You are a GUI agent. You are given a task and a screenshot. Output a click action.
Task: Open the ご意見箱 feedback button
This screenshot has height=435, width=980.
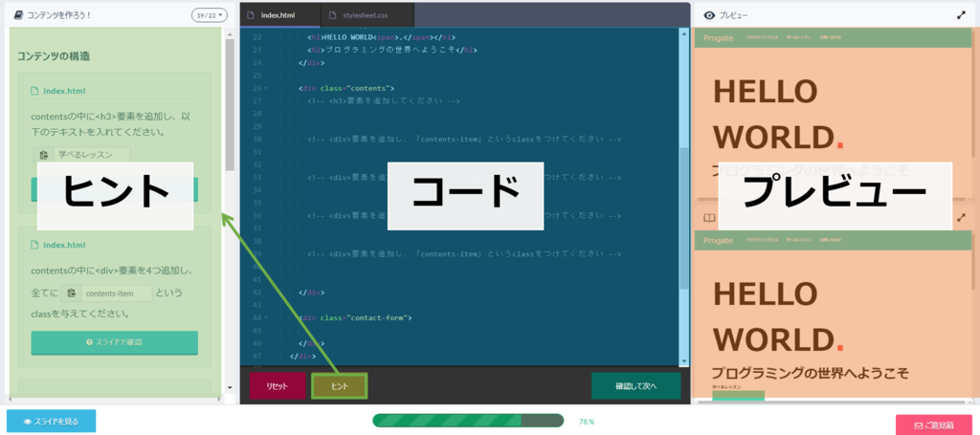[934, 425]
